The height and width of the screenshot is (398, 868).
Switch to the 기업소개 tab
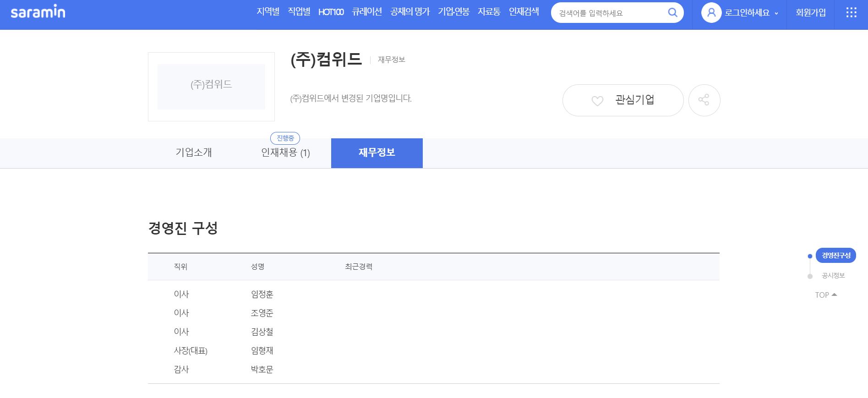pyautogui.click(x=194, y=153)
